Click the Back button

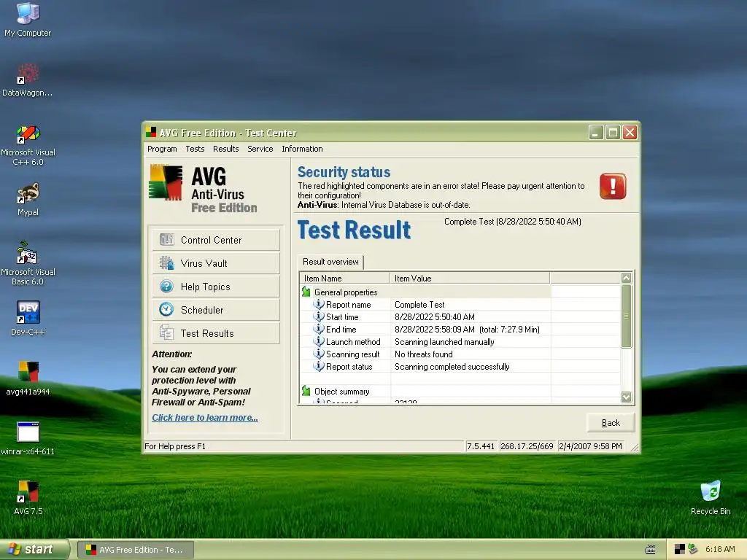611,423
